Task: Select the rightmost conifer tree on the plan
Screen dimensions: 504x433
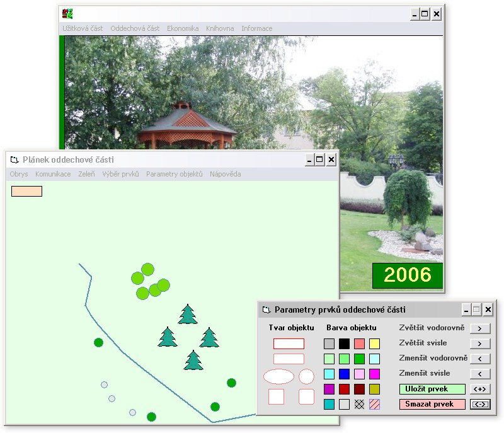Action: [209, 338]
